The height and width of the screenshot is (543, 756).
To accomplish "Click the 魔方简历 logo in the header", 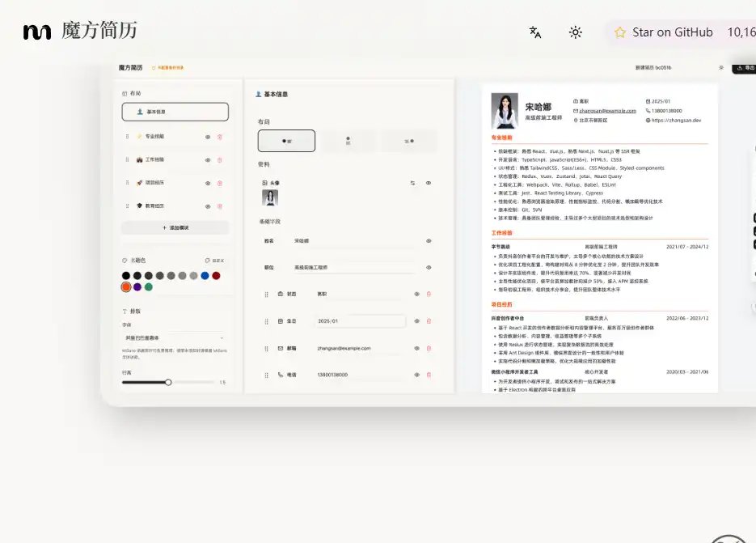I will (80, 31).
